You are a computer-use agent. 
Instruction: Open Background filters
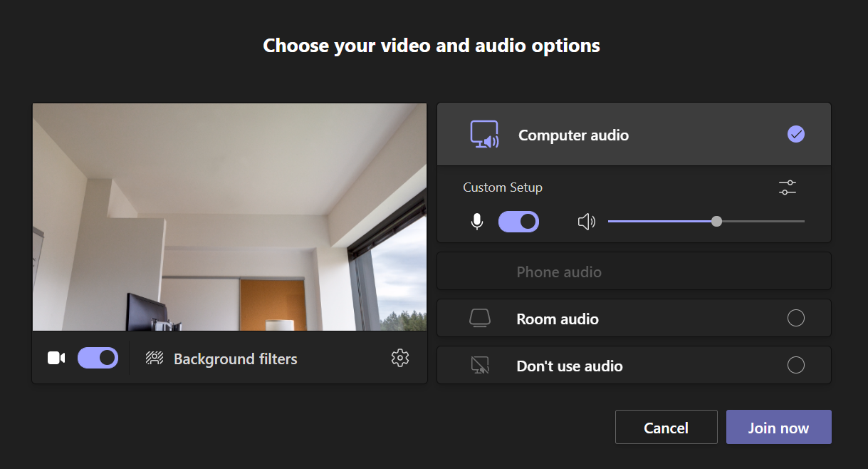235,359
